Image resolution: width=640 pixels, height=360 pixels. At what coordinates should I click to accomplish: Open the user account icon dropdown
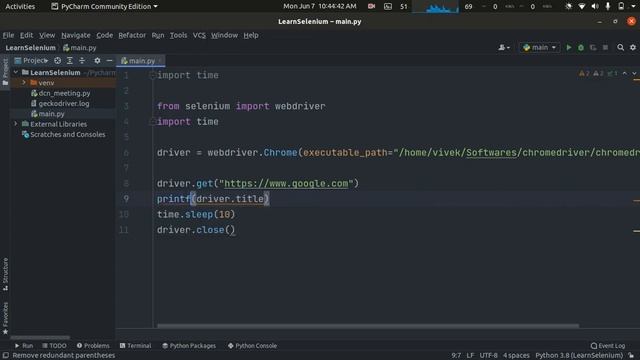(x=504, y=48)
